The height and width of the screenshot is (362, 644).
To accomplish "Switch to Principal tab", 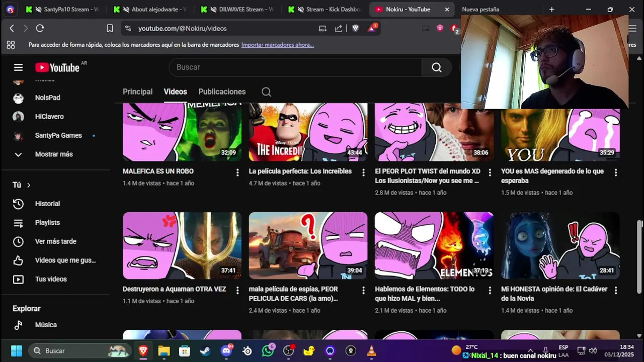I will (137, 92).
